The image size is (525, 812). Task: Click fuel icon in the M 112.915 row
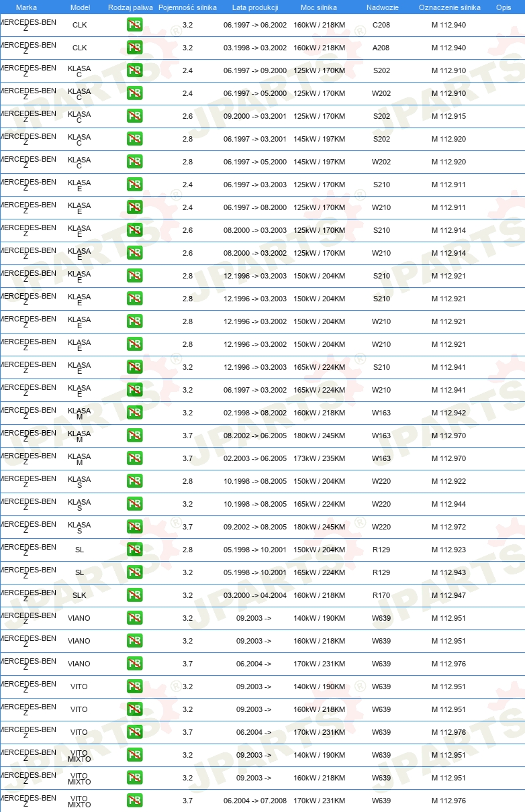pyautogui.click(x=134, y=117)
